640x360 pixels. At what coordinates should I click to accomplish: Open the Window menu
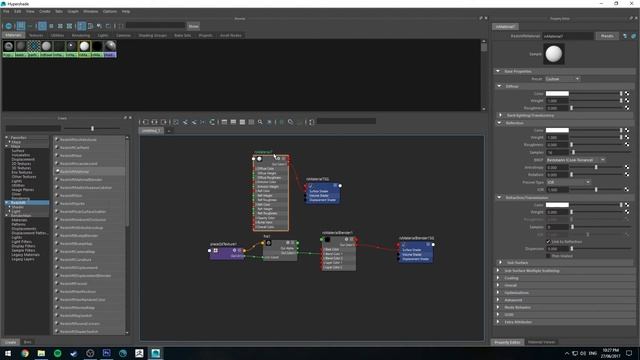click(x=91, y=11)
